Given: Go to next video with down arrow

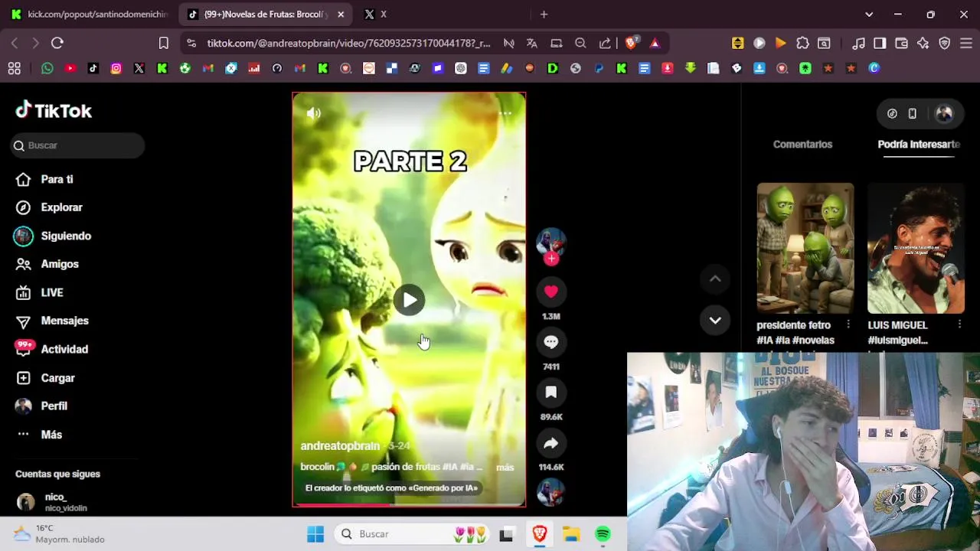Looking at the screenshot, I should [x=715, y=320].
